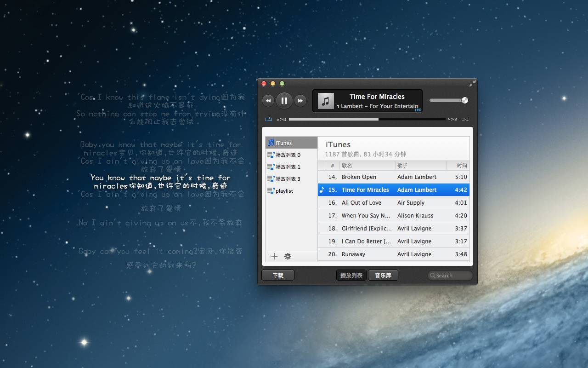
Task: Click the now-playing note icon in row 15
Action: point(322,190)
